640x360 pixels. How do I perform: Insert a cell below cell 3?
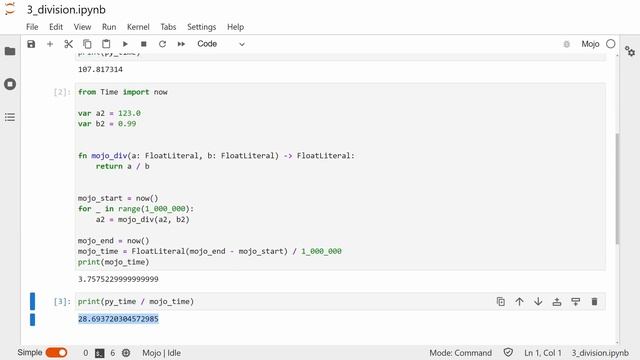tap(576, 302)
